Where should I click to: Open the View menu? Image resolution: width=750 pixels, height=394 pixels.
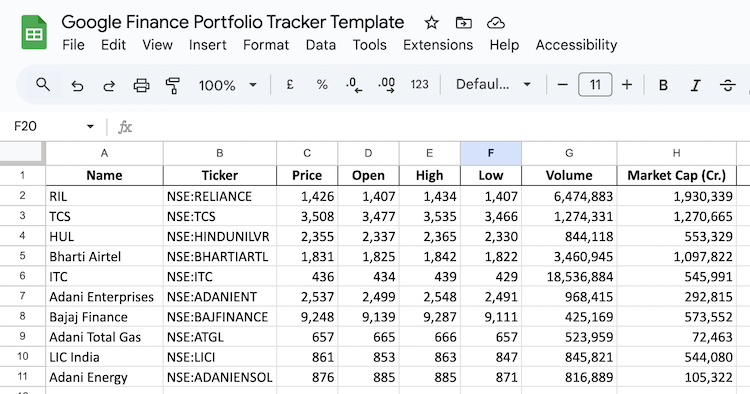157,45
